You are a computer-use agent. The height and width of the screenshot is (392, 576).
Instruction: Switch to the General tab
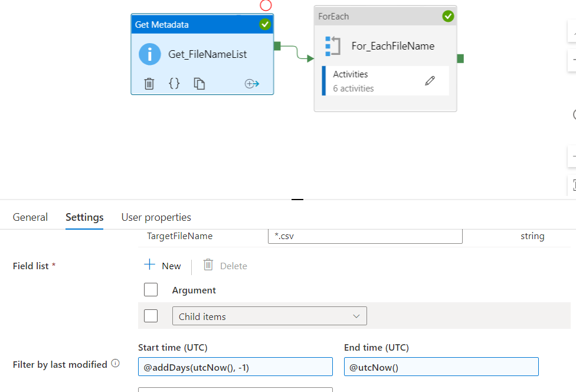(30, 217)
